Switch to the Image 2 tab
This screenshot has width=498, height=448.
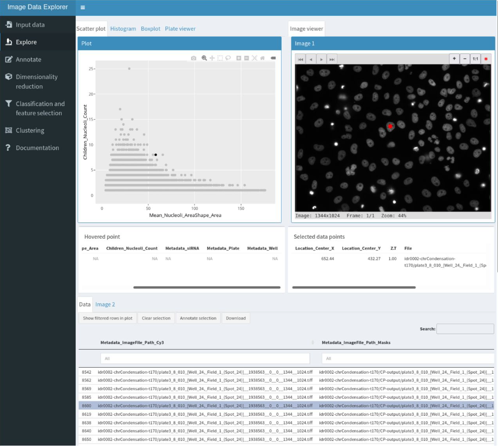pyautogui.click(x=105, y=304)
